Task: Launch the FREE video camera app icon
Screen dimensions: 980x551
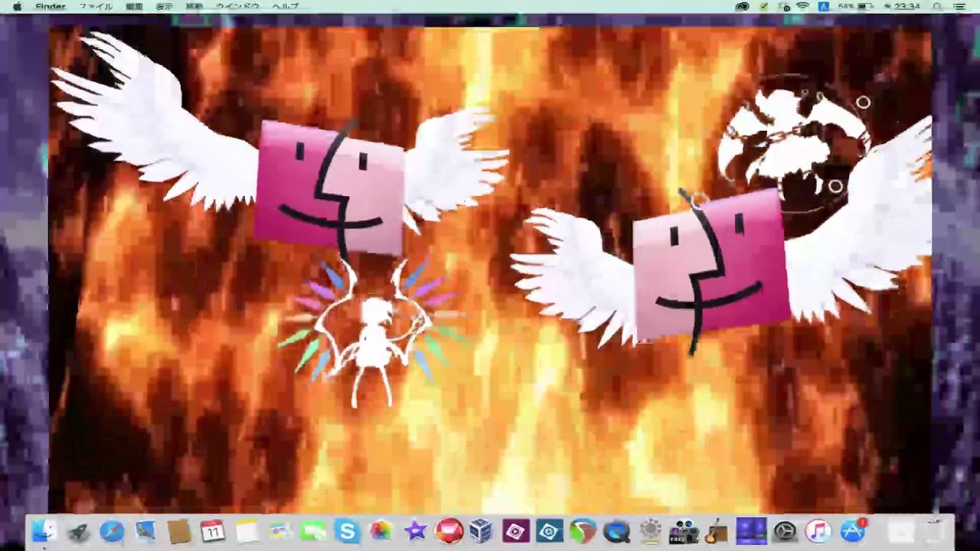Action: [x=684, y=531]
